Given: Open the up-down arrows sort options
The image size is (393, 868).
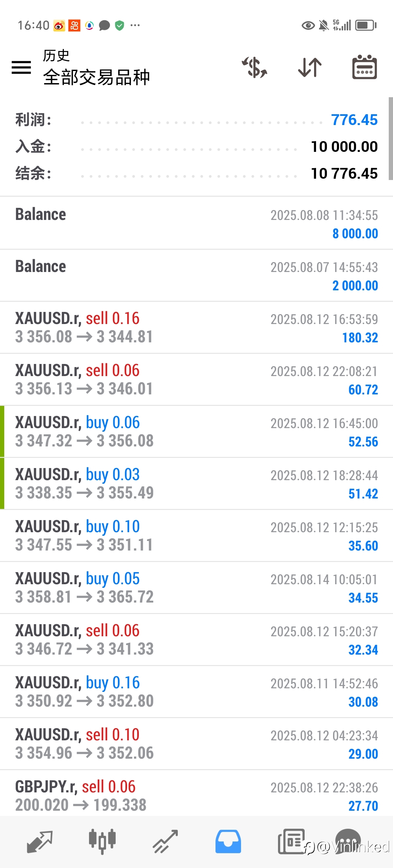Looking at the screenshot, I should (310, 67).
